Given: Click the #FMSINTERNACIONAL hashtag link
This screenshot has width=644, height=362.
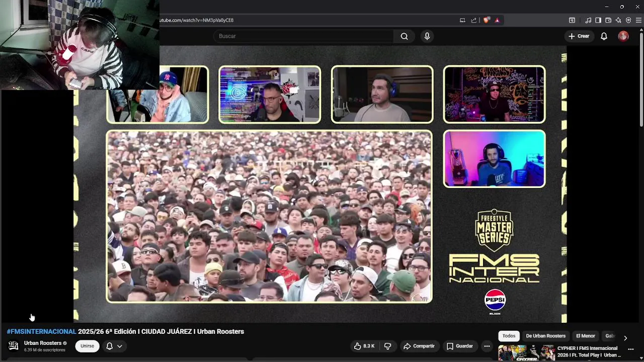Looking at the screenshot, I should tap(41, 331).
